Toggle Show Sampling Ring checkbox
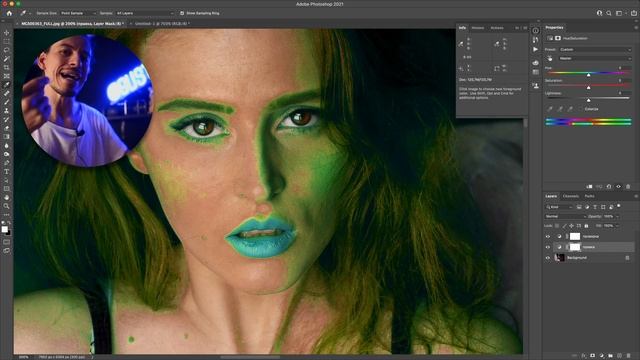This screenshot has width=640, height=360. coord(182,13)
